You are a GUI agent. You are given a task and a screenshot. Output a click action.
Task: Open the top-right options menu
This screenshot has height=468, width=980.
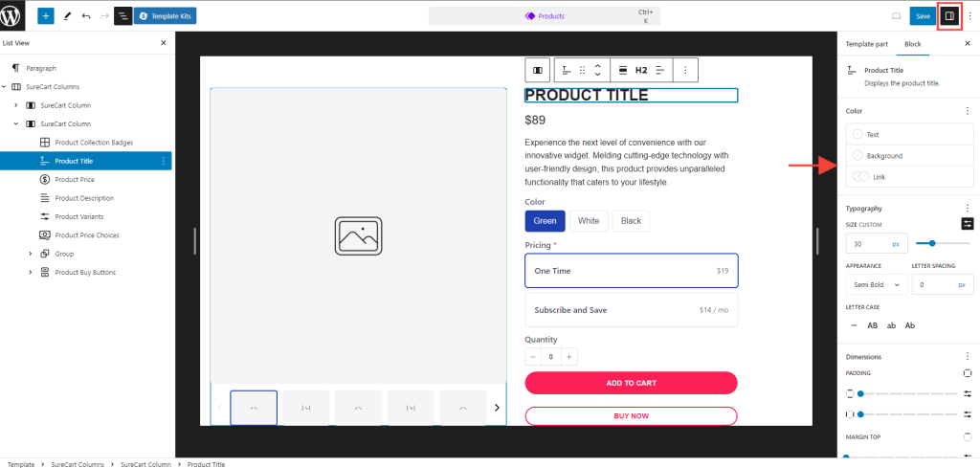coord(969,16)
